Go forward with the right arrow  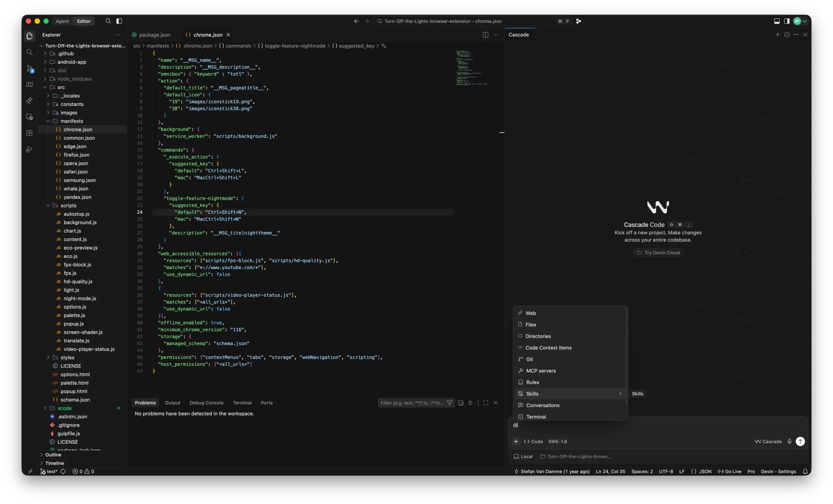point(366,21)
